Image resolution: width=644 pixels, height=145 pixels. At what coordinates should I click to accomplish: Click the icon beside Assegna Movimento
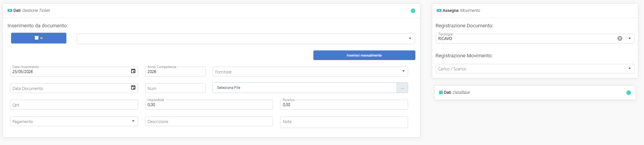[x=439, y=10]
